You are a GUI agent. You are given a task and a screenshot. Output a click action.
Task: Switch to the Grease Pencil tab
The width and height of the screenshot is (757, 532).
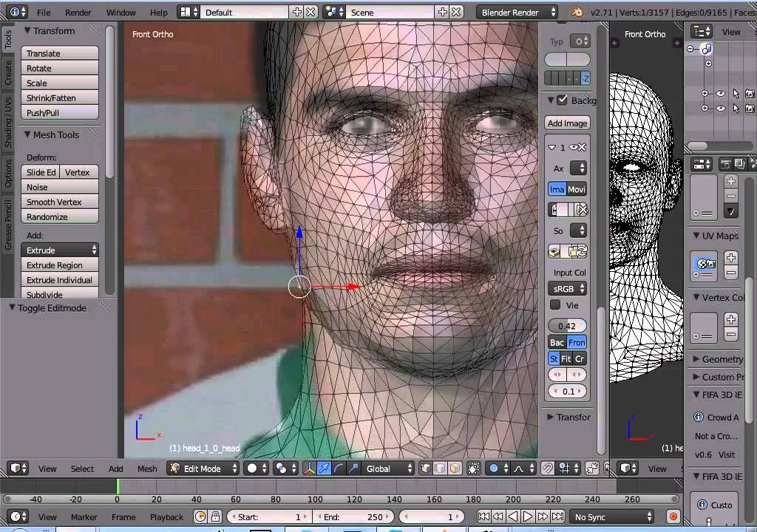pos(7,225)
